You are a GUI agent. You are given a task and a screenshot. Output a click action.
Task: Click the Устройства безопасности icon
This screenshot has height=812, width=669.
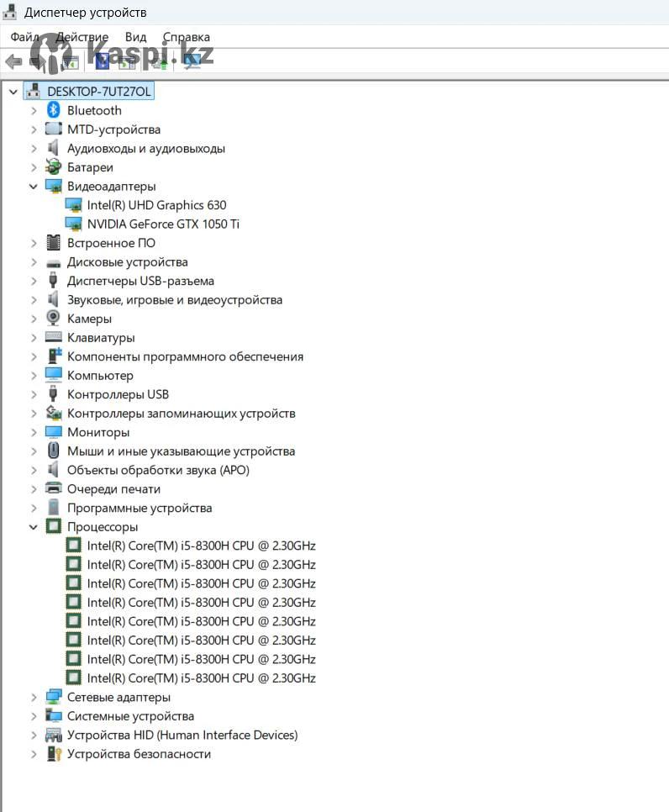click(x=54, y=754)
